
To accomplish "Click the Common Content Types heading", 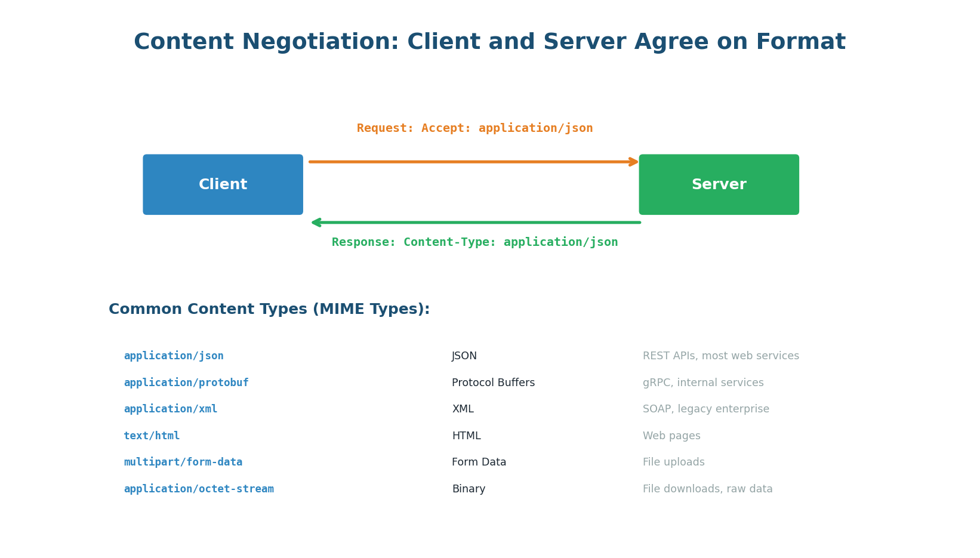I will [269, 309].
